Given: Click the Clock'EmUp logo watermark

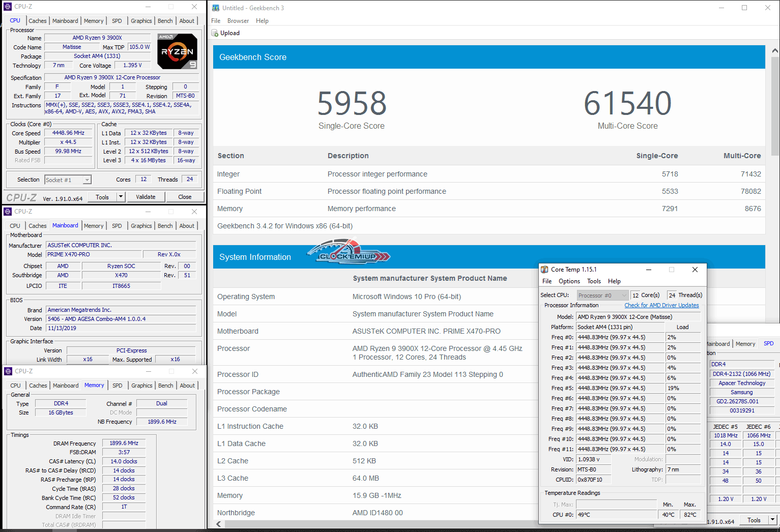Looking at the screenshot, I should pyautogui.click(x=349, y=252).
